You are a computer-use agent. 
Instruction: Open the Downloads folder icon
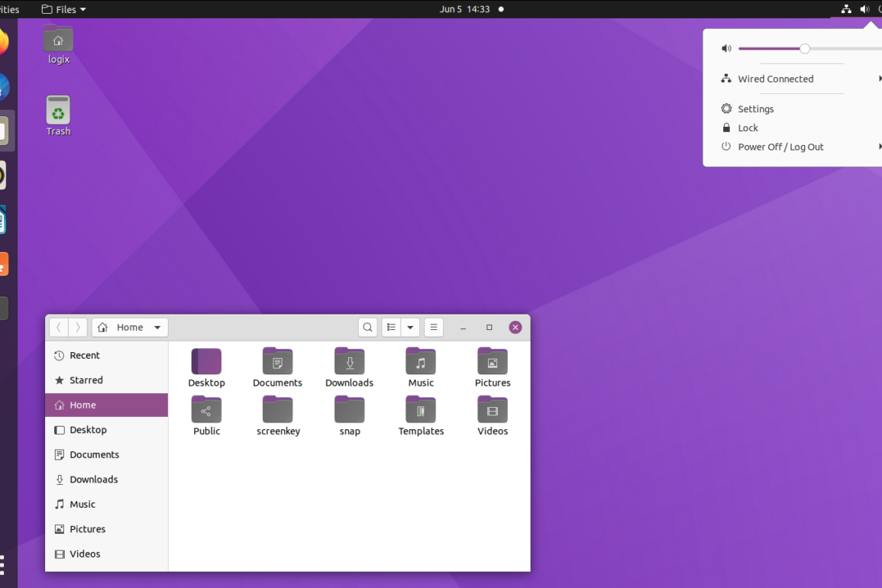click(349, 362)
